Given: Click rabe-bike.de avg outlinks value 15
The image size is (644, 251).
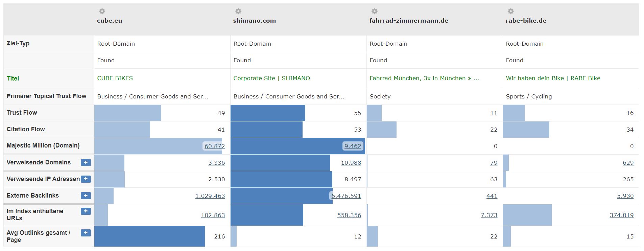Looking at the screenshot, I should [630, 236].
